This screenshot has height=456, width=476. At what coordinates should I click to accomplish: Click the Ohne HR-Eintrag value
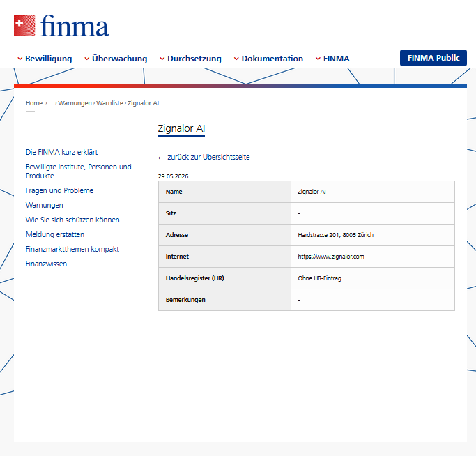(x=320, y=278)
